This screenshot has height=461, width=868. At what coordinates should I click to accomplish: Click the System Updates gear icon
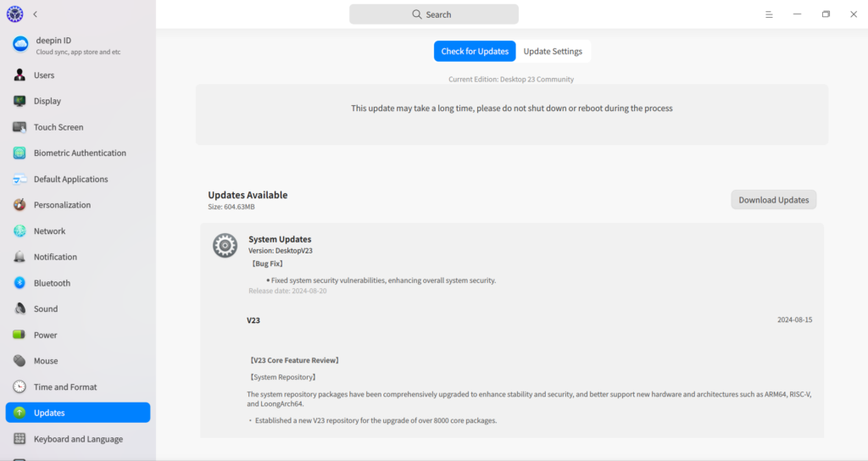point(225,246)
